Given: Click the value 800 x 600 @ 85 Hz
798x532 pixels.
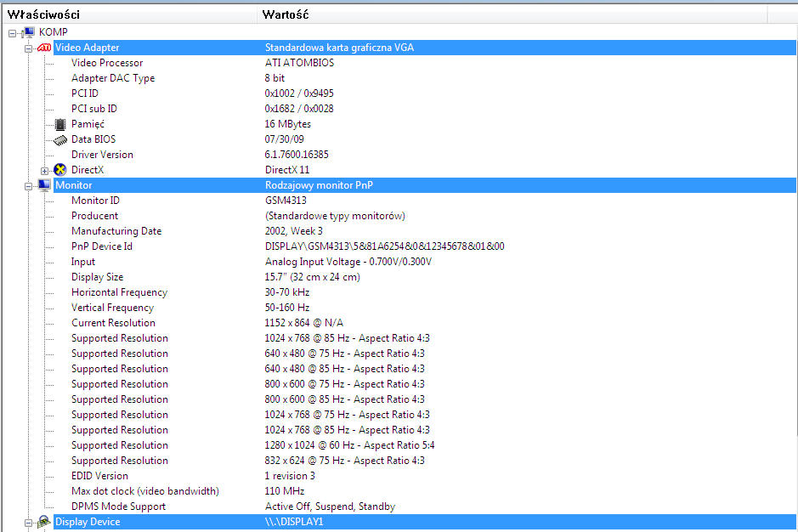Looking at the screenshot, I should tap(304, 399).
